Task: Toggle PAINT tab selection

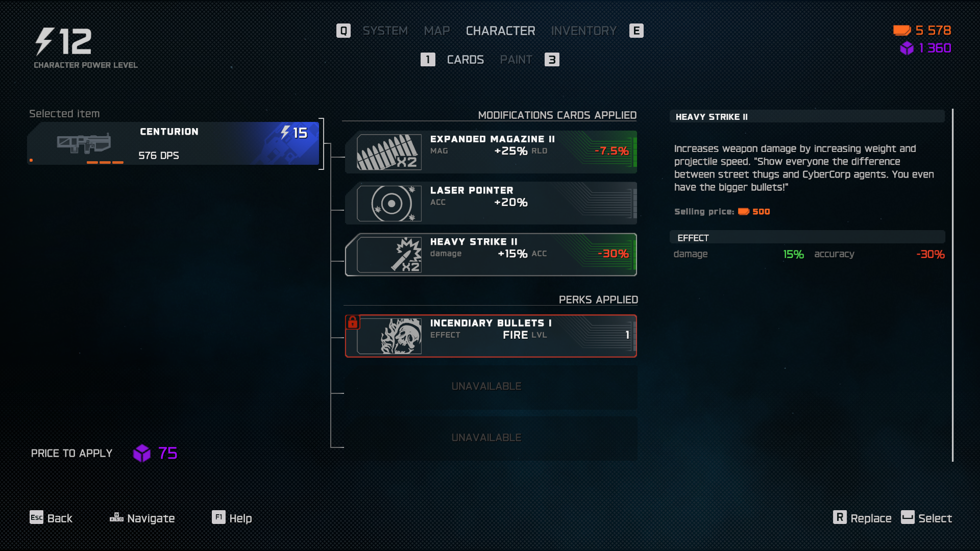Action: 516,59
